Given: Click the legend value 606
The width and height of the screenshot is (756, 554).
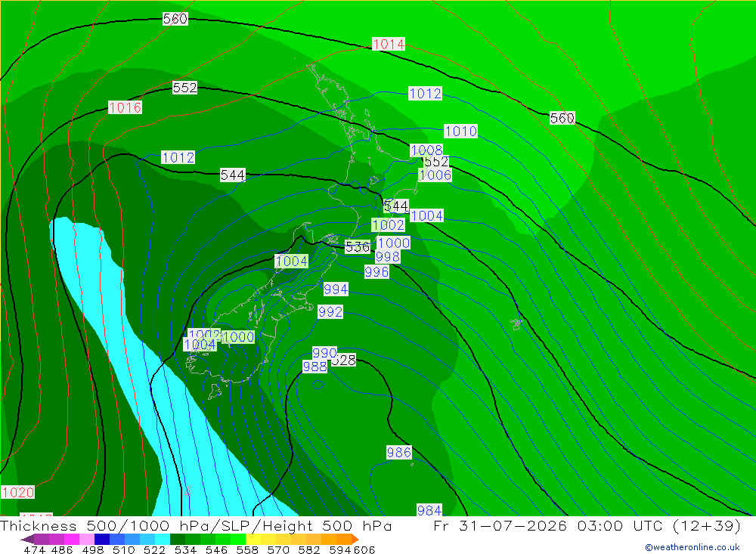Looking at the screenshot, I should pyautogui.click(x=364, y=550).
